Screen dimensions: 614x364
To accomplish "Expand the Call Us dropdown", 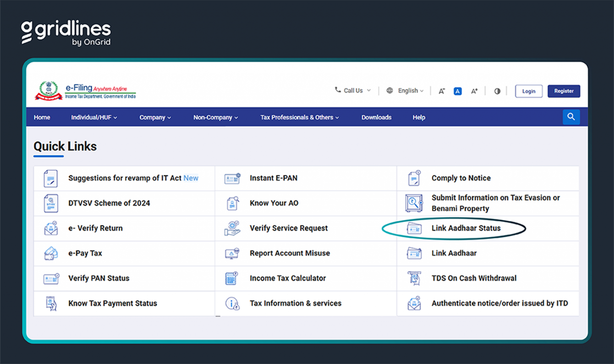I will [353, 91].
